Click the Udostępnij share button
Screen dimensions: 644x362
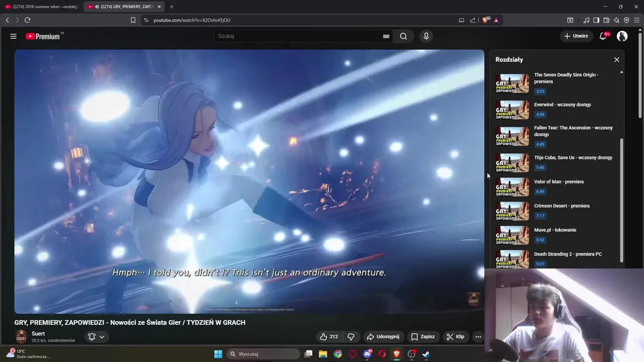[383, 336]
